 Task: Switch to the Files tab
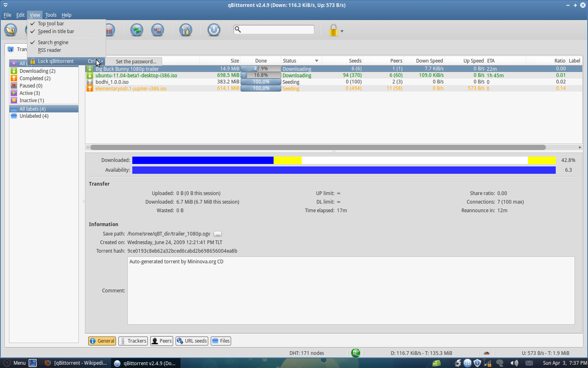(x=221, y=341)
